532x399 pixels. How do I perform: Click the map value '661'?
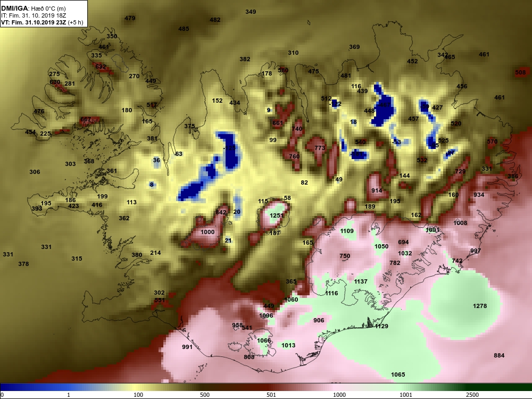point(278,123)
